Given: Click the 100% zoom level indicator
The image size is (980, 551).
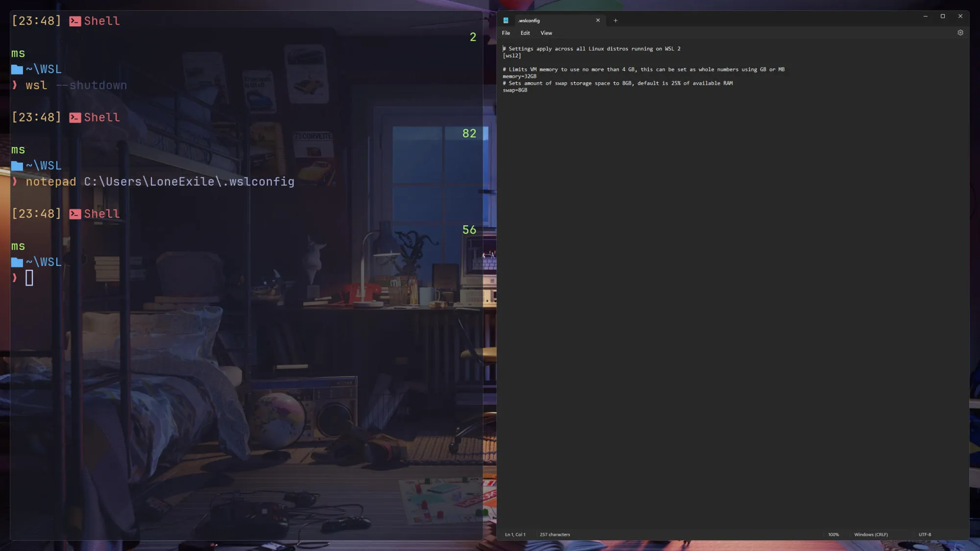Looking at the screenshot, I should point(833,534).
